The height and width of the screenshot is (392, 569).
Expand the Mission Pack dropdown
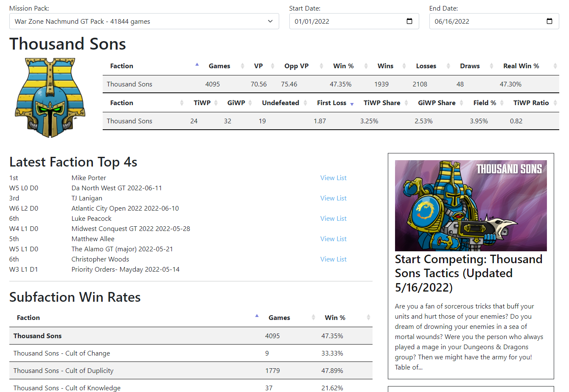point(144,21)
